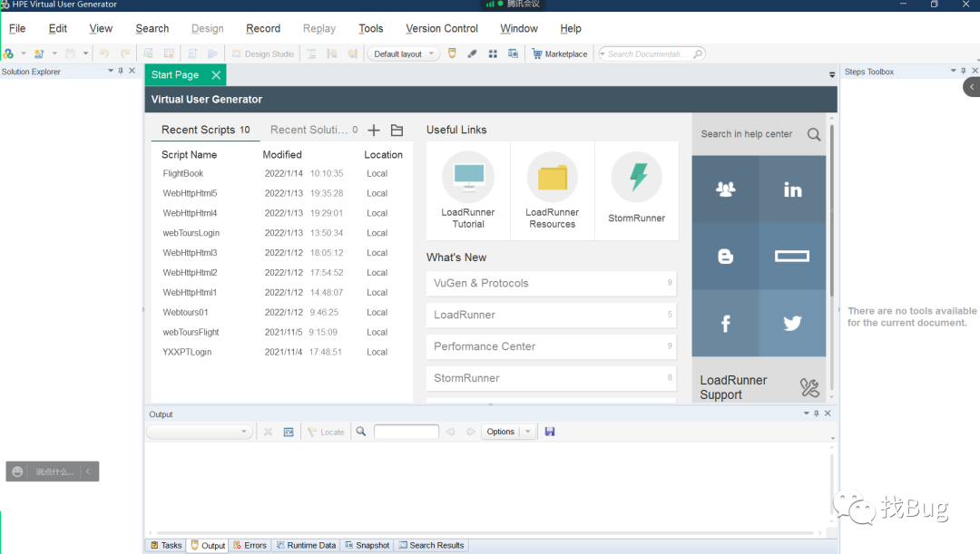Switch to the Snapshot tab
Screen dimensions: 980x554
tap(367, 545)
